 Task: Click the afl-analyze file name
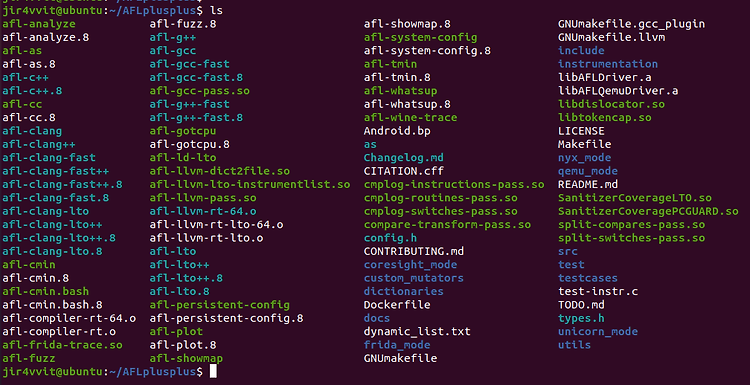click(39, 24)
